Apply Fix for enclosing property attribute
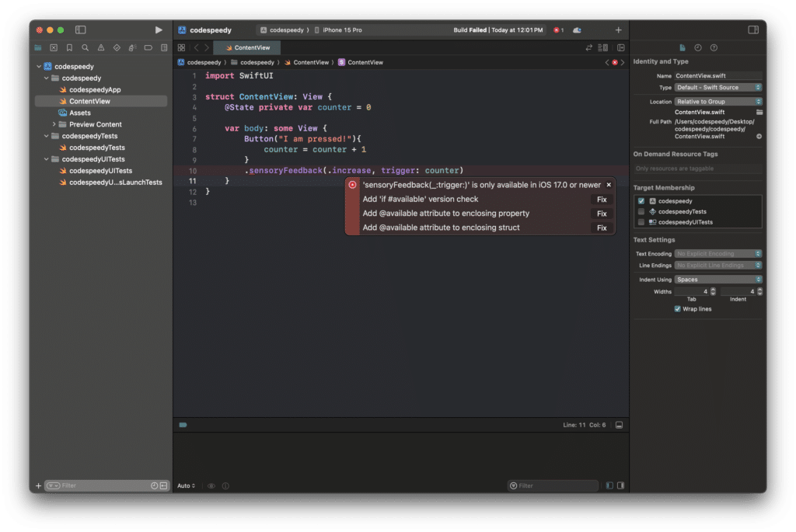The width and height of the screenshot is (796, 532). click(x=602, y=214)
